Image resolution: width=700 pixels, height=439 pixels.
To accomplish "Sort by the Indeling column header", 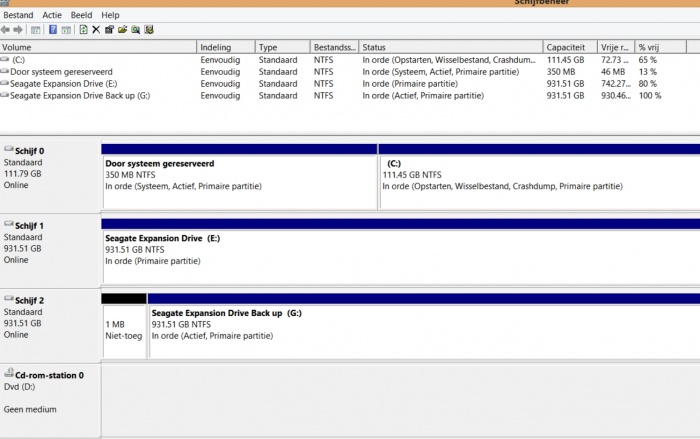I will tap(226, 47).
